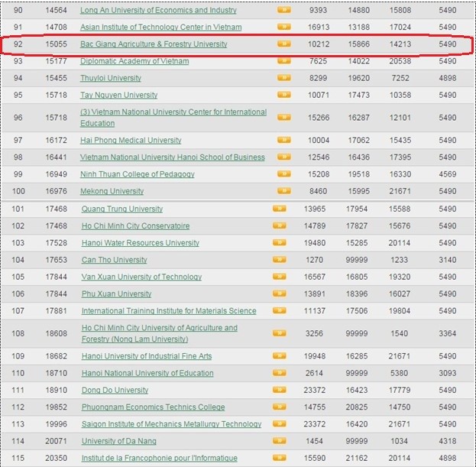Select value 3140 in Can Tho University row
This screenshot has width=476, height=467.
click(x=448, y=260)
